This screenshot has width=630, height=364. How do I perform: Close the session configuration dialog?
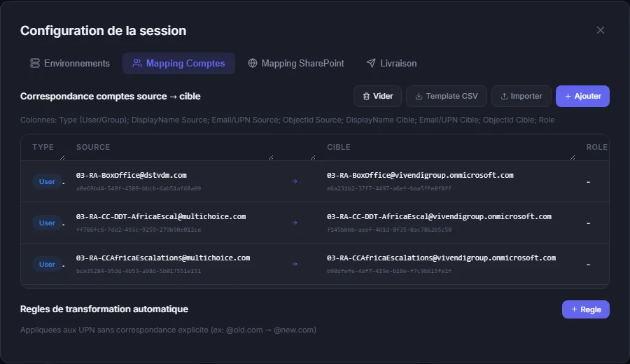(601, 30)
